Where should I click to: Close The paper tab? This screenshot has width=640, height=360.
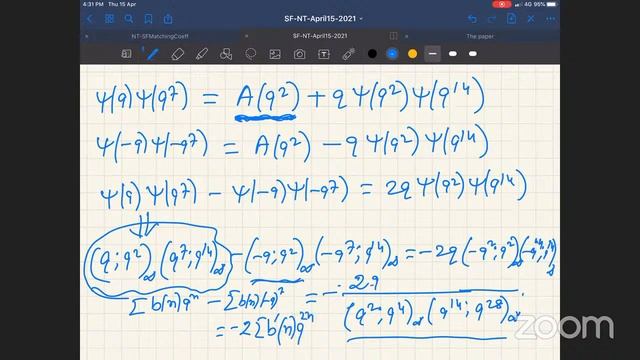point(407,36)
